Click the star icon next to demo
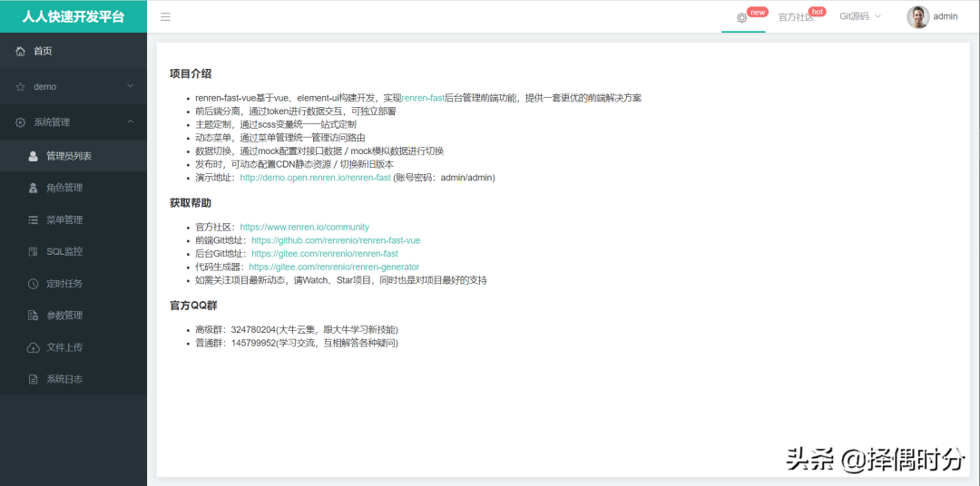 (20, 87)
